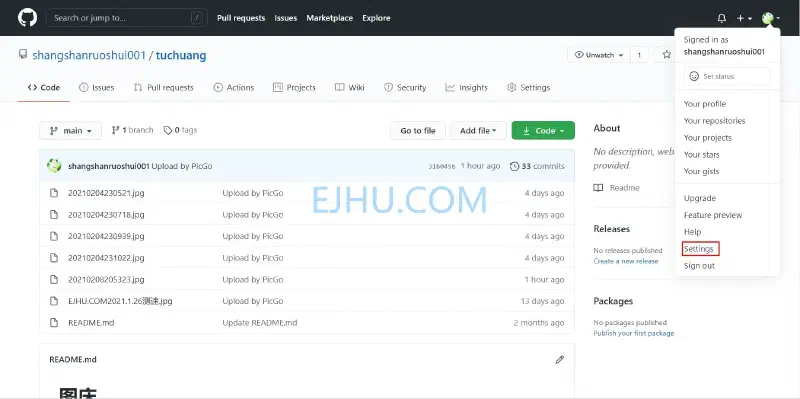Switch to the Insights tab
The image size is (800, 399).
[x=466, y=88]
